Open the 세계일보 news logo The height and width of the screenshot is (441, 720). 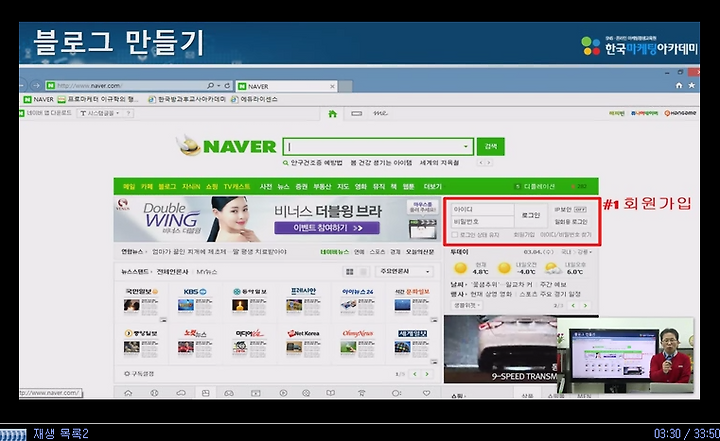click(412, 333)
